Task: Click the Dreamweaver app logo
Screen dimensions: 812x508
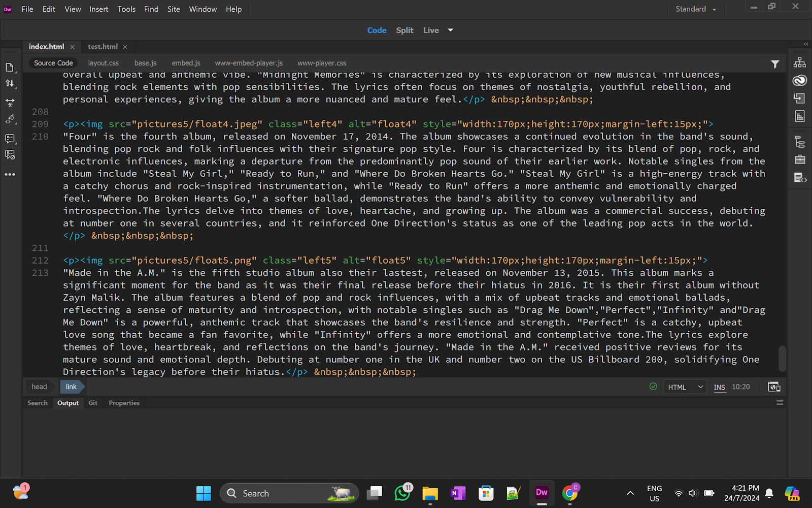Action: coord(8,9)
